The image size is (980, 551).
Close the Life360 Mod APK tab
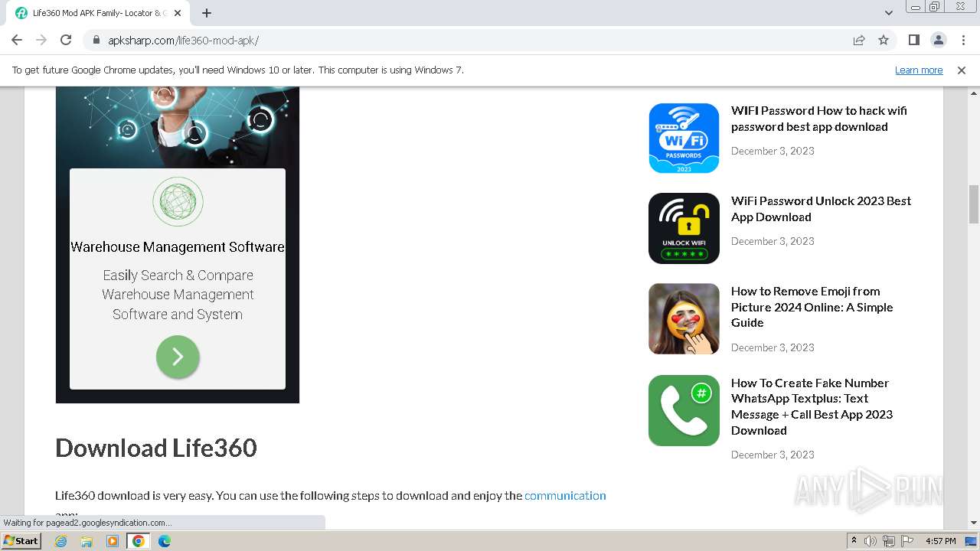click(x=178, y=13)
